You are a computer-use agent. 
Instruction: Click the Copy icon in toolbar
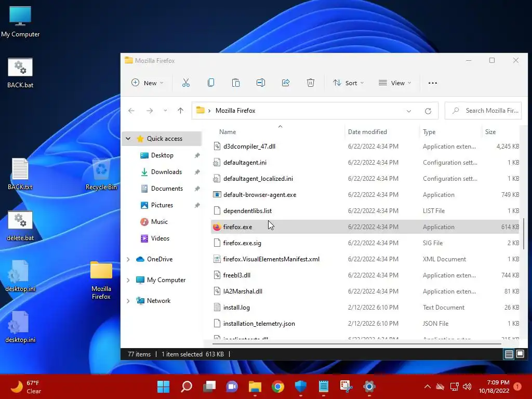[x=211, y=83]
